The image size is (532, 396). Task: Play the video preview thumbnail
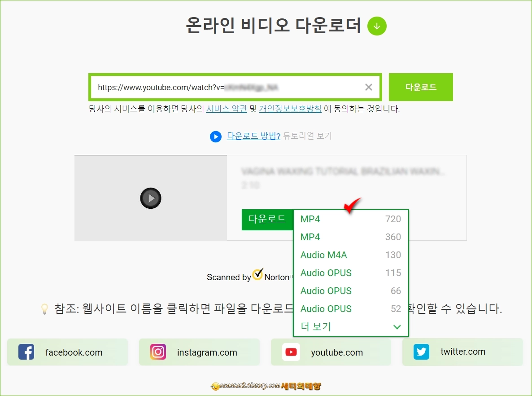[x=150, y=198]
